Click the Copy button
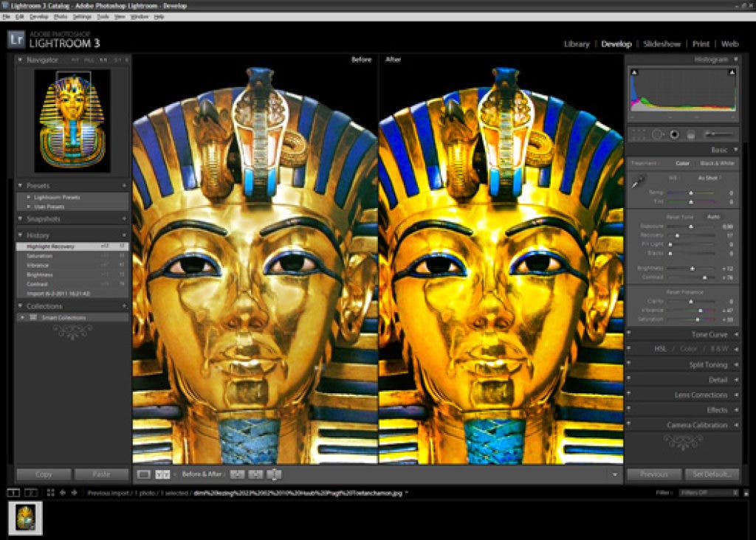756x540 pixels. pyautogui.click(x=44, y=474)
